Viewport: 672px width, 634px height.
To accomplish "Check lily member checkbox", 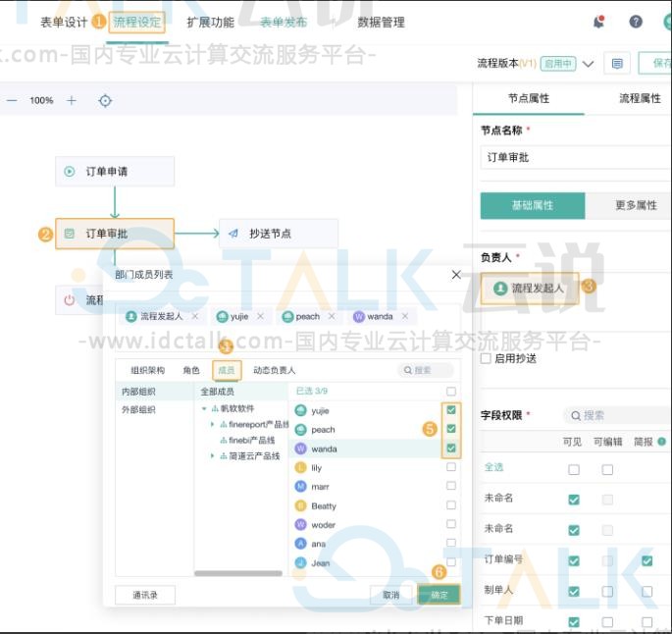I will pyautogui.click(x=451, y=467).
